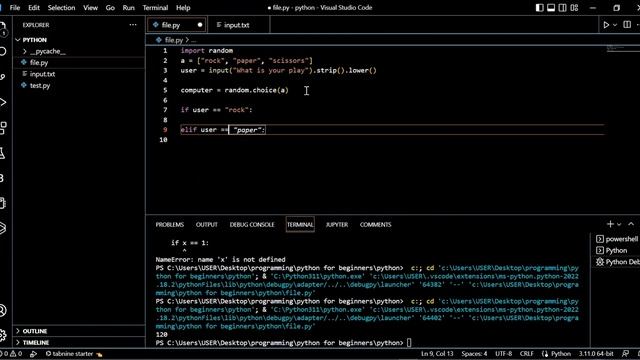Open the Explorer activity bar icon

point(3,28)
